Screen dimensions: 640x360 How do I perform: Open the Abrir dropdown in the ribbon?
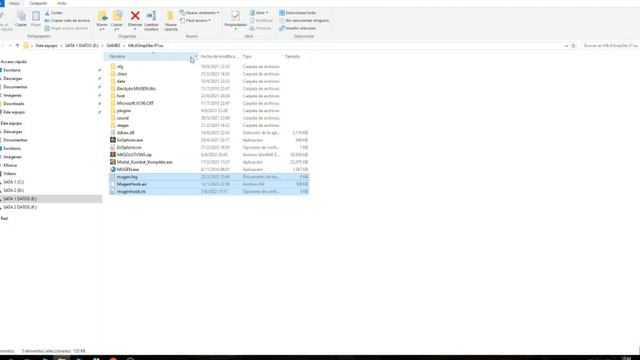coord(259,13)
